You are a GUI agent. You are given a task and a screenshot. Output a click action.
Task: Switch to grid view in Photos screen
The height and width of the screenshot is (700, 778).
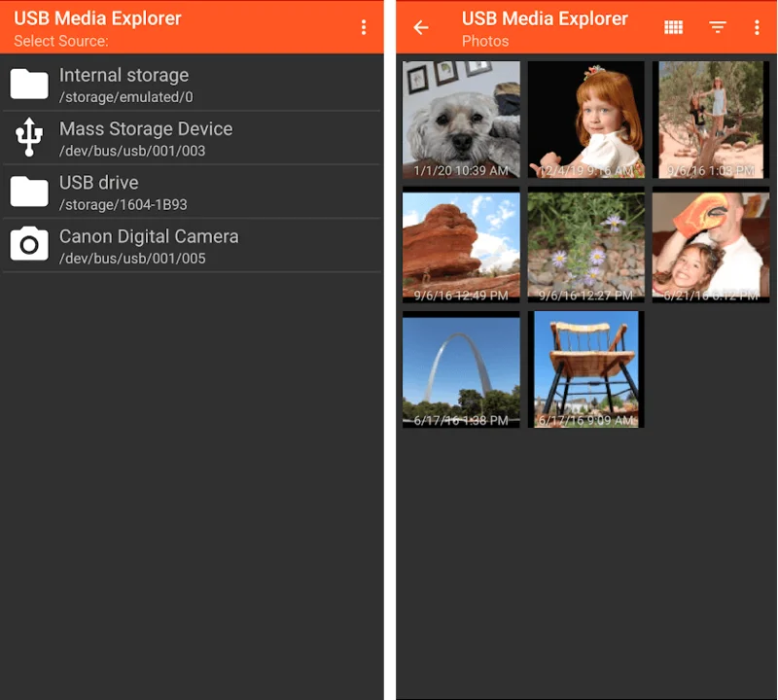(x=673, y=27)
